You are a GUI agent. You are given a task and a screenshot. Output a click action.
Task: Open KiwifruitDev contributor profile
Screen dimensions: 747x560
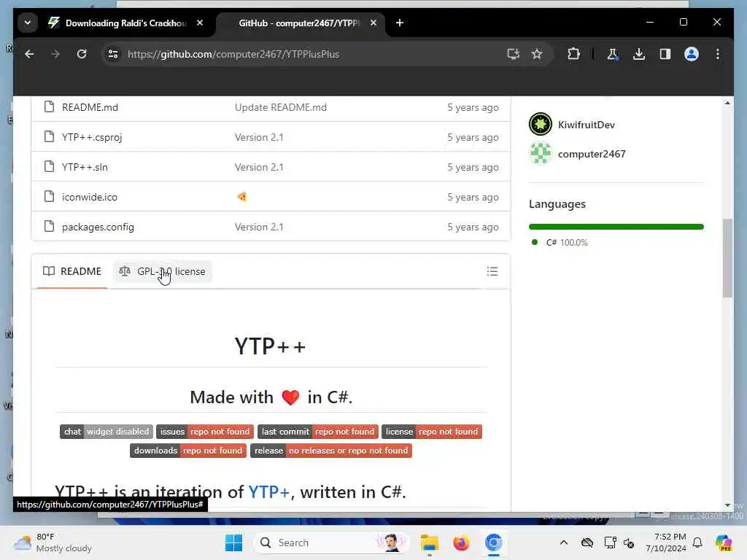pyautogui.click(x=587, y=125)
